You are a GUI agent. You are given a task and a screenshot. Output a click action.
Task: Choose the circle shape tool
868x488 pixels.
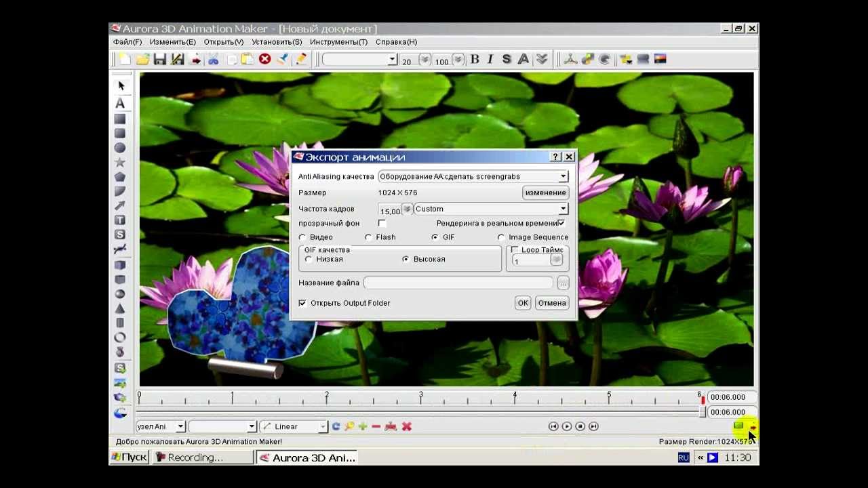(120, 148)
